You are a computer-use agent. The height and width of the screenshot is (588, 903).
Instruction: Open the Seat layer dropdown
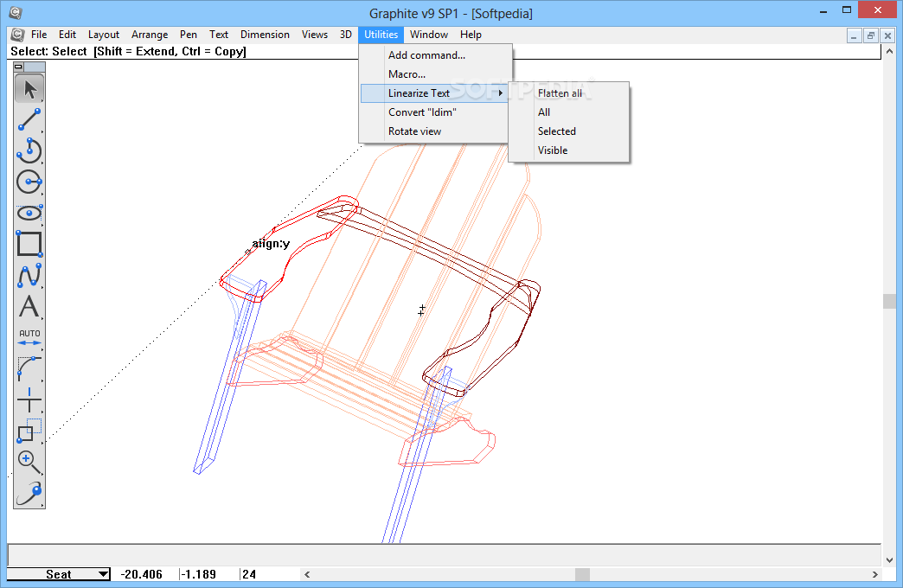click(58, 574)
